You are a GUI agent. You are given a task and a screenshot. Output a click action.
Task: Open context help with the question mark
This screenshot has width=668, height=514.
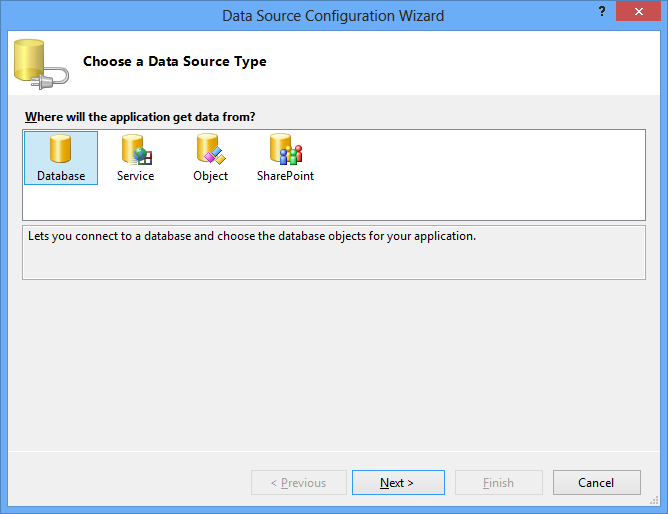[x=601, y=11]
